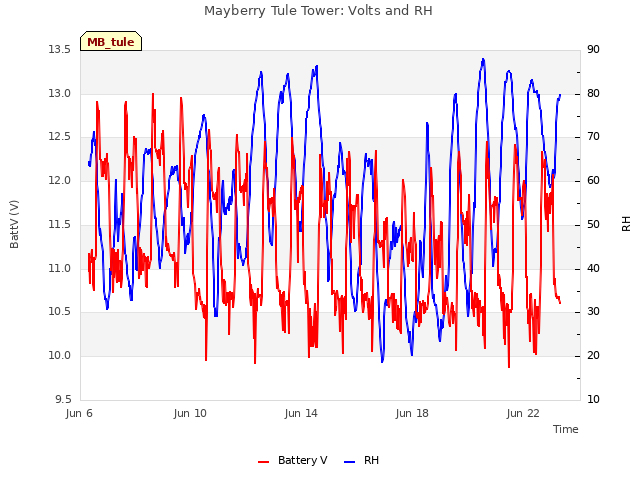Click the 30 right axis value

click(593, 312)
